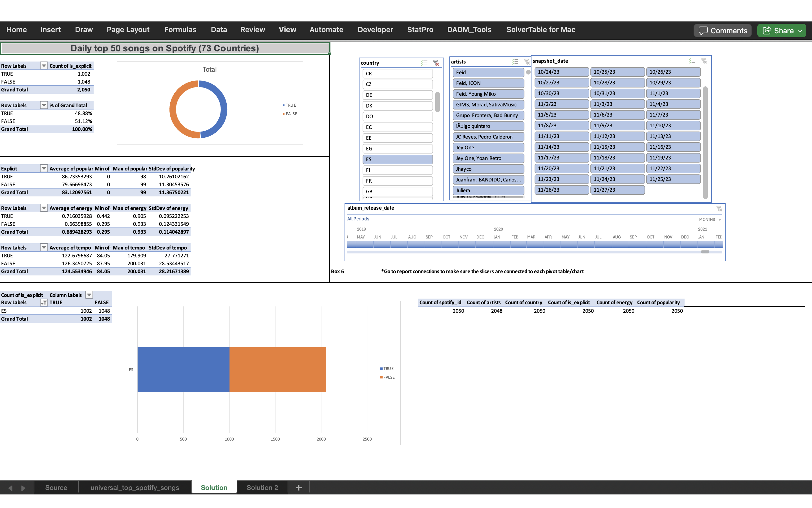The width and height of the screenshot is (812, 508).
Task: Open Row Labels filter in tempo table
Action: click(44, 247)
